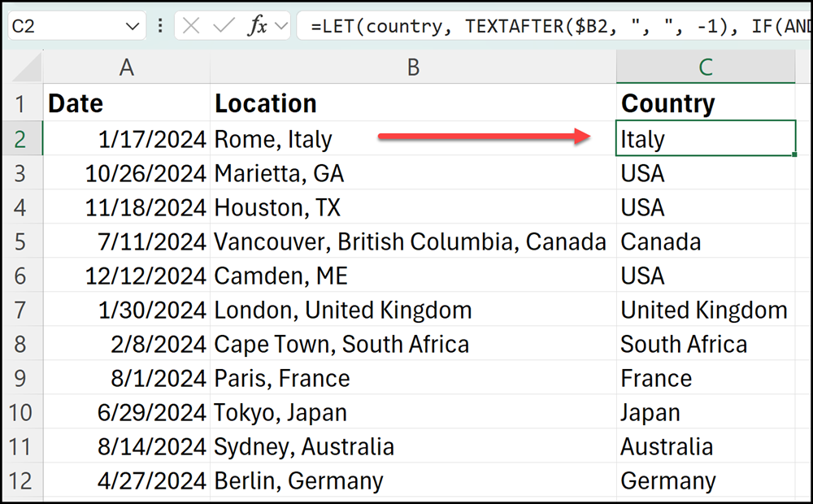Viewport: 813px width, 504px height.
Task: Open the Name Box dropdown arrow
Action: tap(133, 26)
